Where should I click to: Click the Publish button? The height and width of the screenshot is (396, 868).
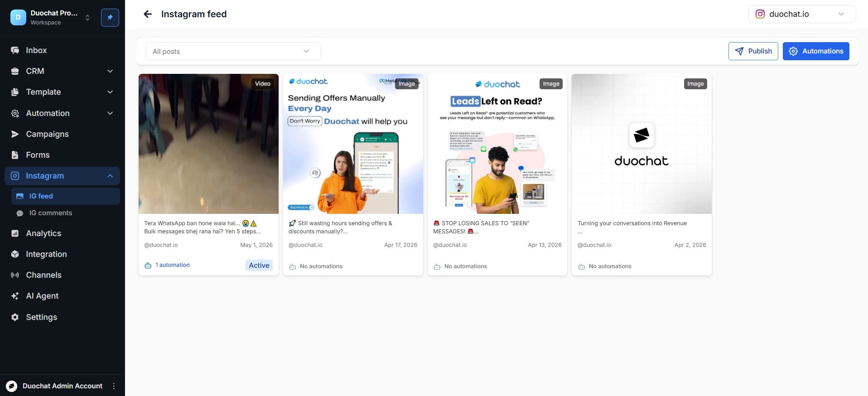753,51
